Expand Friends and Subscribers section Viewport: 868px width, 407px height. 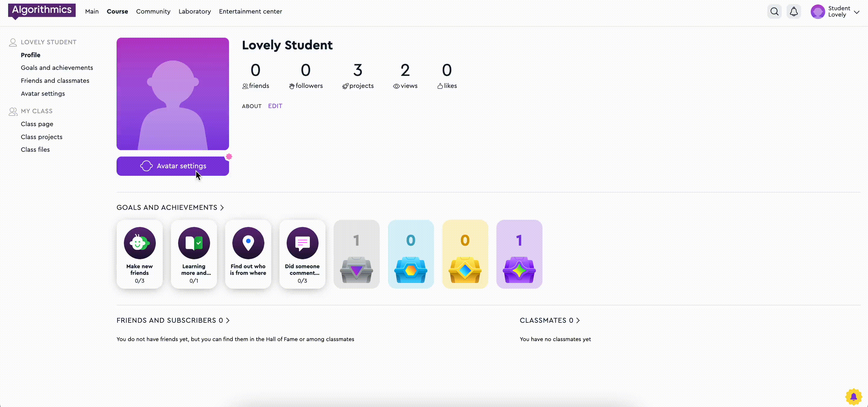pos(228,321)
